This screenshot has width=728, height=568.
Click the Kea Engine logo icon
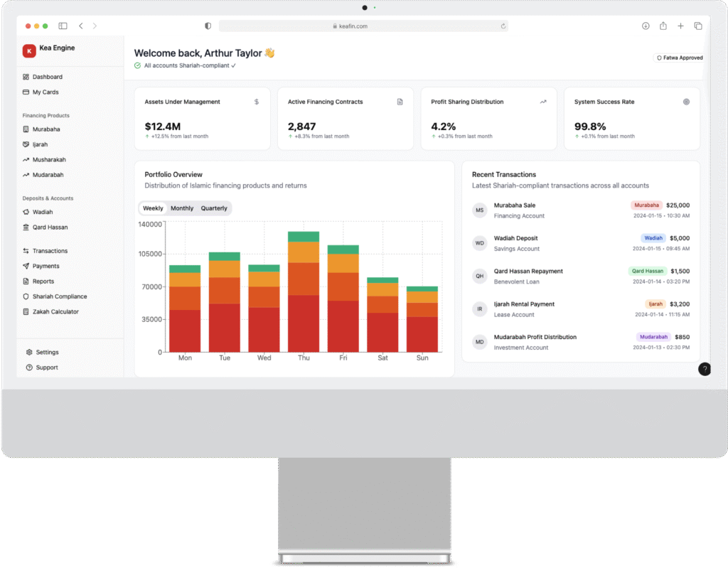(x=29, y=50)
